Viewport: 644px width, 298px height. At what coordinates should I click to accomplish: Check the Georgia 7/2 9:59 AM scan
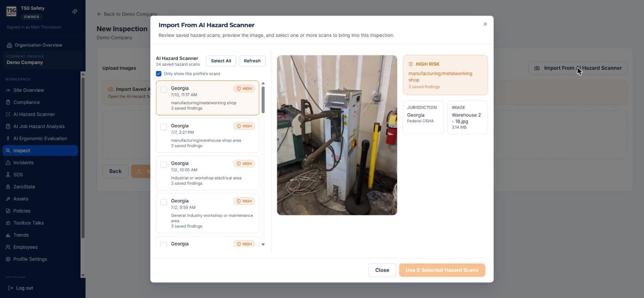pyautogui.click(x=163, y=202)
